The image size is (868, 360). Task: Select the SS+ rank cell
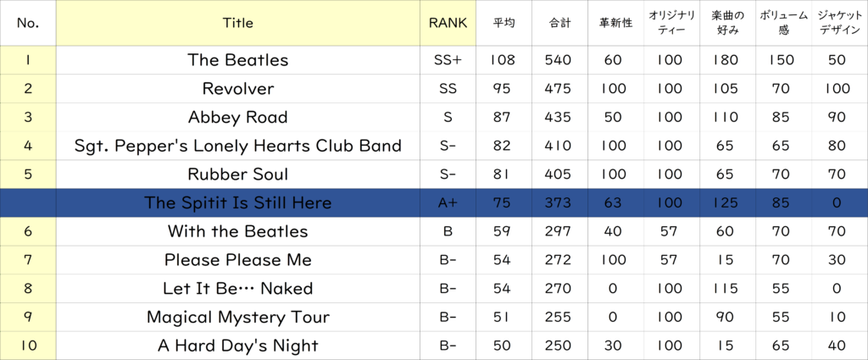pos(449,60)
